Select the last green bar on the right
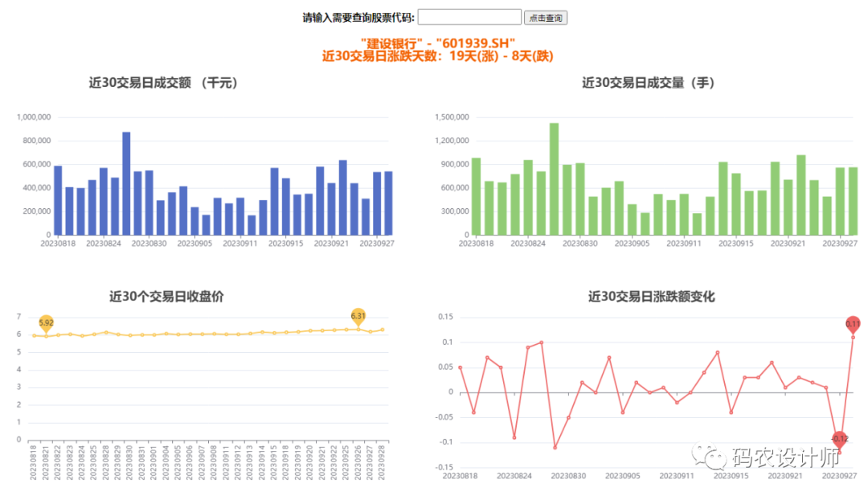The image size is (868, 496). pos(853,201)
